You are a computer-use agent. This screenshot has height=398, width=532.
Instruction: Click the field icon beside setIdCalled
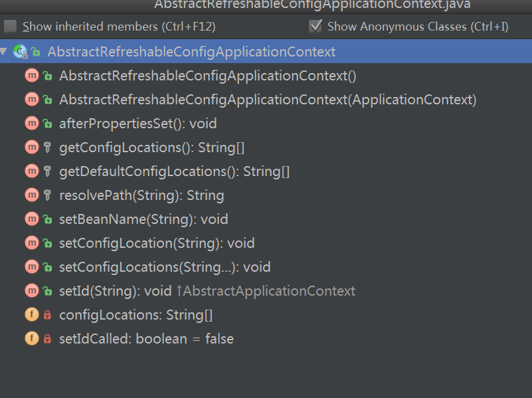click(x=32, y=339)
